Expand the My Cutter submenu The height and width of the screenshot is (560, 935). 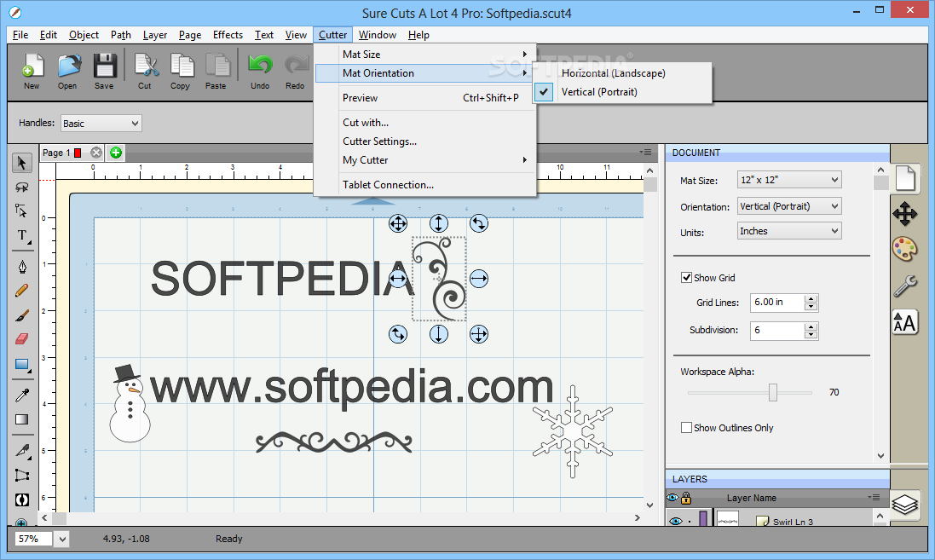tap(424, 160)
